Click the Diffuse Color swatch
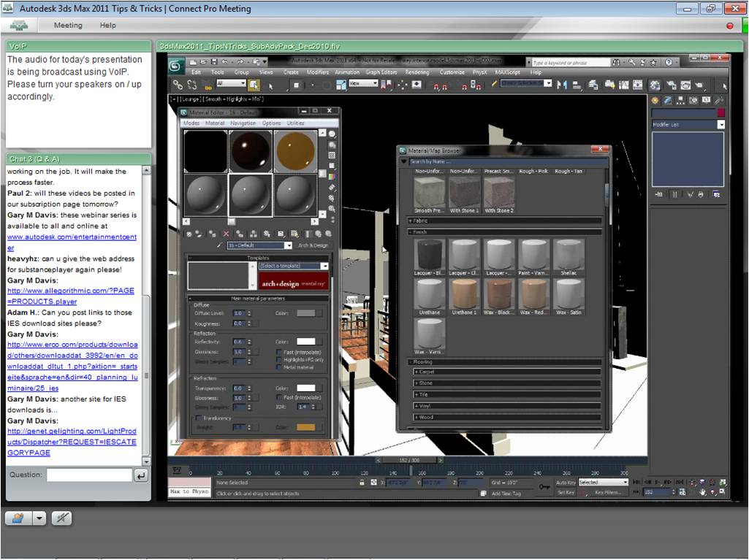This screenshot has width=749, height=560. [x=306, y=313]
